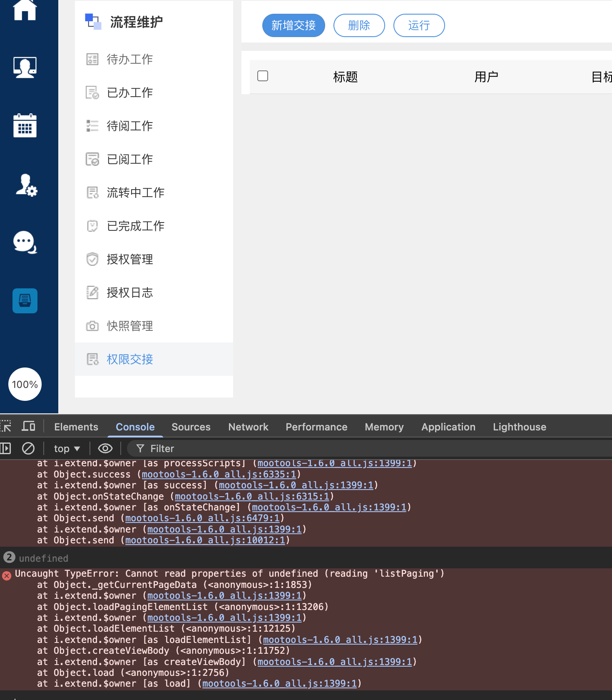This screenshot has height=700, width=612.
Task: Show console sidebar toggle icon
Action: (x=6, y=449)
